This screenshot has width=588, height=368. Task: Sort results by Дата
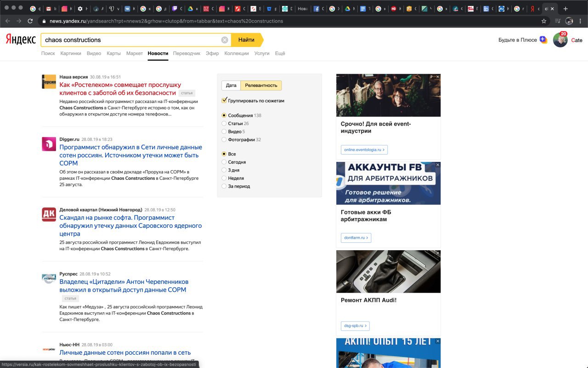coord(231,86)
